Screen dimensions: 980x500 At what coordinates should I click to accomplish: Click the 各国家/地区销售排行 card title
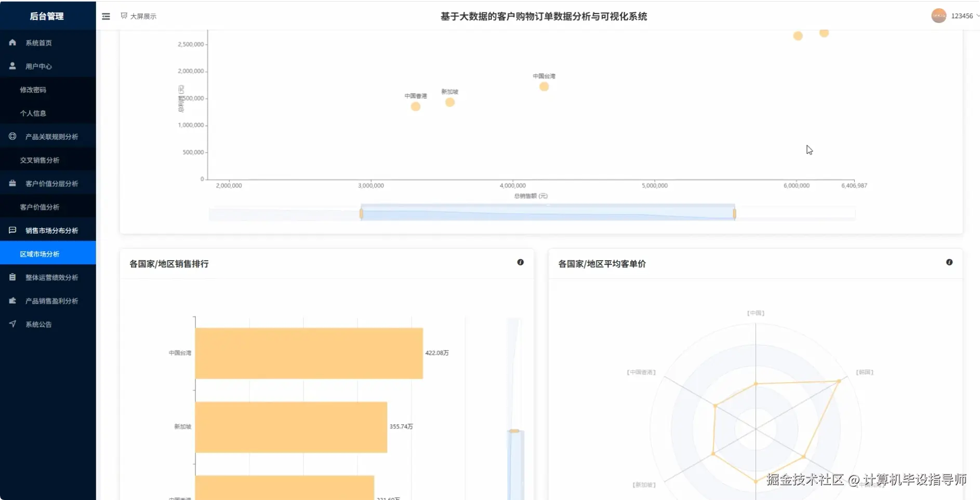169,264
